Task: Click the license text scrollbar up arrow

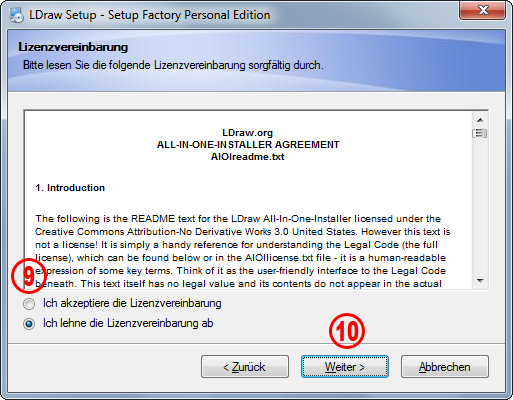Action: pyautogui.click(x=480, y=120)
